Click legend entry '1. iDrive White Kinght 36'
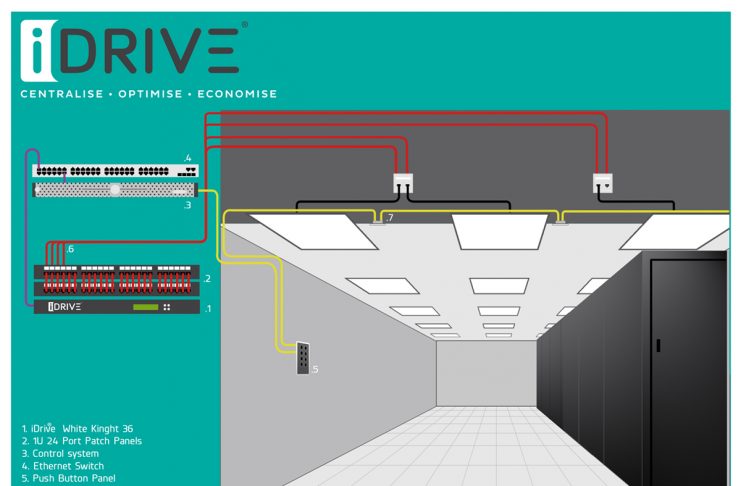The image size is (741, 486). (x=78, y=428)
